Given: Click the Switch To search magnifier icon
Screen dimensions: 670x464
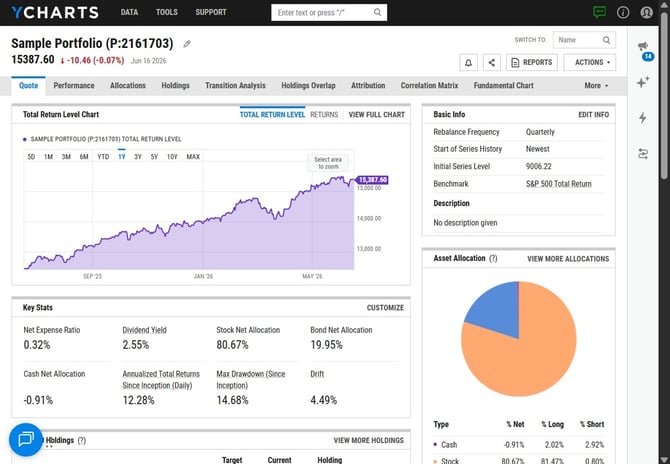Looking at the screenshot, I should 606,40.
